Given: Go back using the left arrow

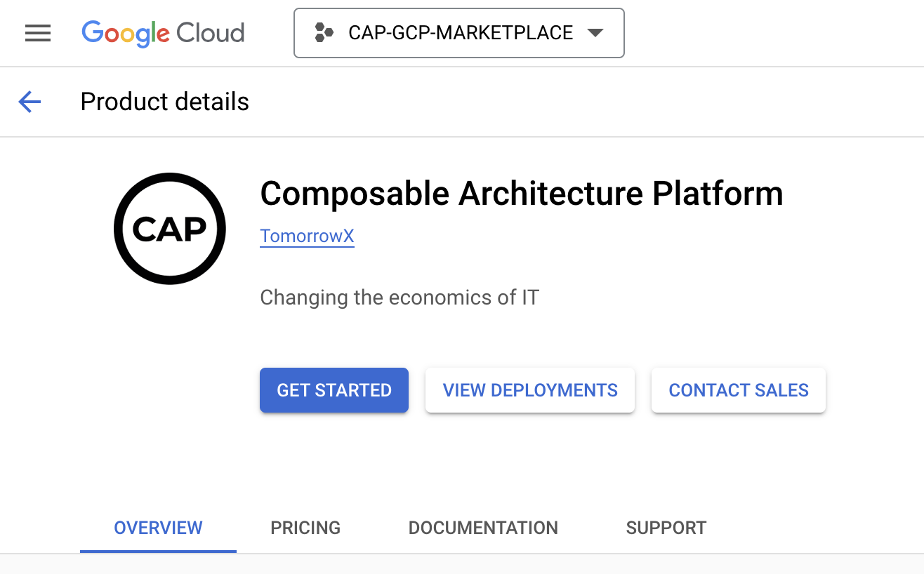Looking at the screenshot, I should tap(29, 102).
